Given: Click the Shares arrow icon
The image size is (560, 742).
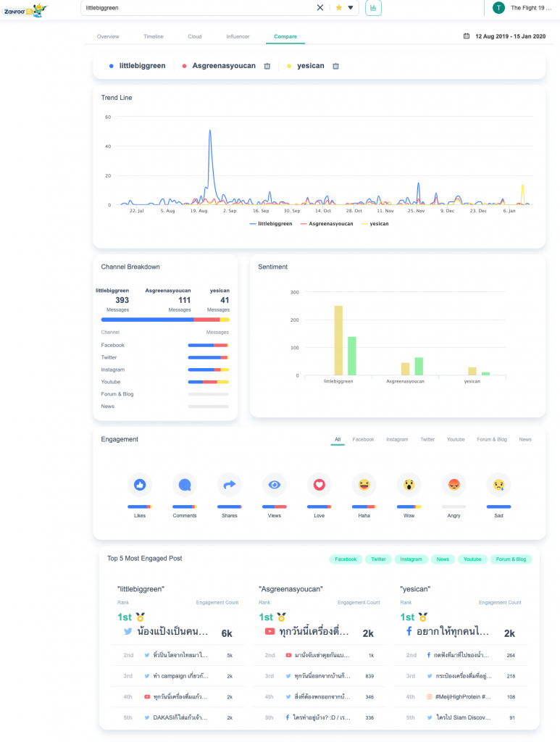Looking at the screenshot, I should tap(229, 485).
